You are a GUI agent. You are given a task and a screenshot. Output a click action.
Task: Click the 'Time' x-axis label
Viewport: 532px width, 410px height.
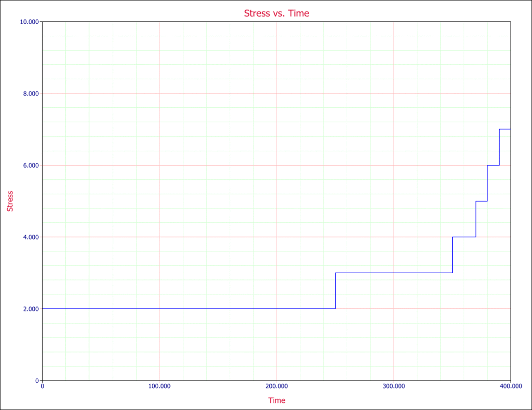[x=277, y=400]
